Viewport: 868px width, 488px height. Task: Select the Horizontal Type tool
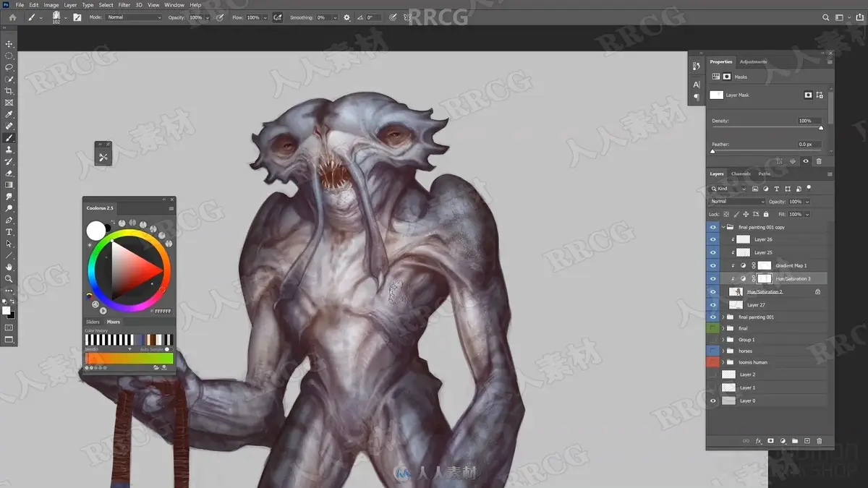click(x=9, y=232)
